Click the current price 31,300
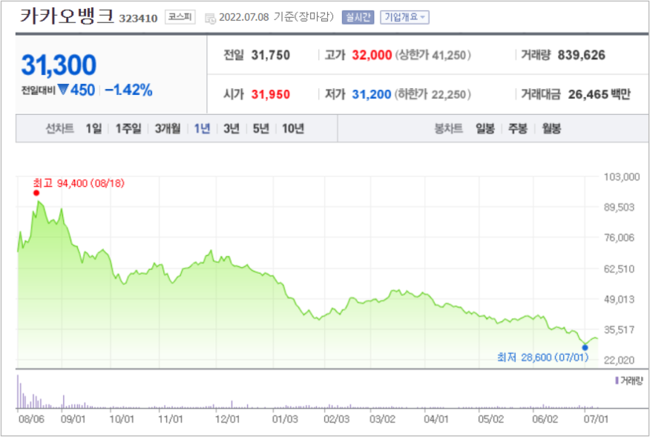This screenshot has width=650, height=437. tap(58, 65)
